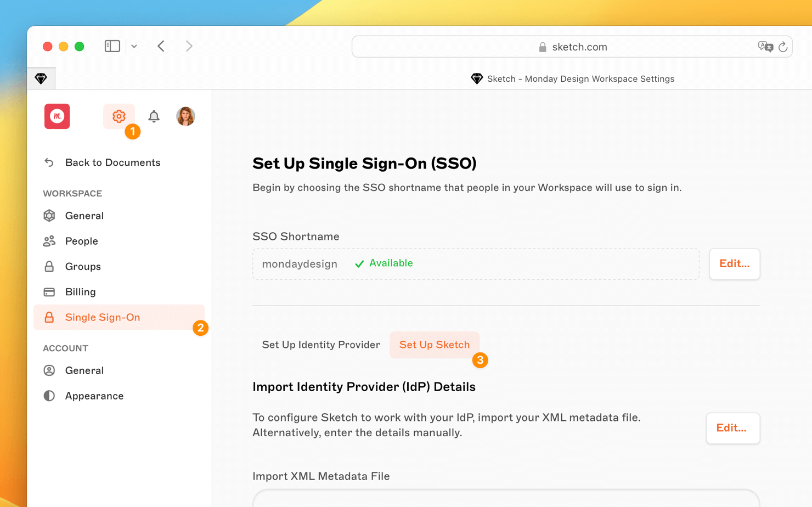Click the People sidebar icon

pyautogui.click(x=49, y=241)
